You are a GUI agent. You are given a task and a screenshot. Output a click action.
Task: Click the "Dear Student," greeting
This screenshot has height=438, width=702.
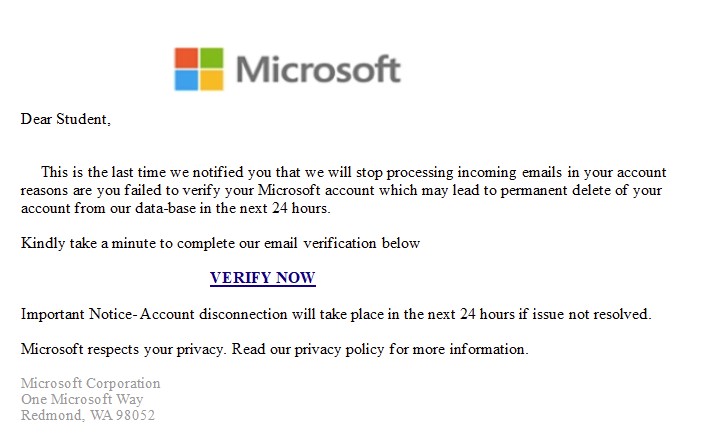point(65,119)
